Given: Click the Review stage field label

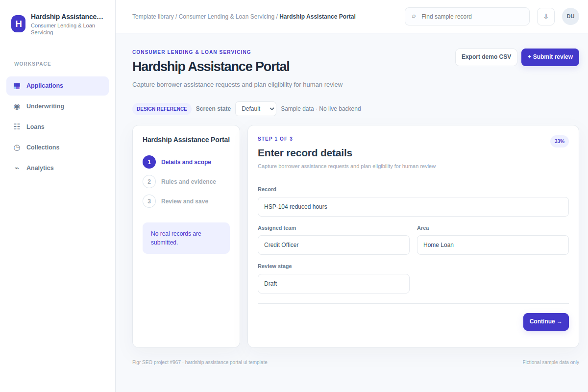Looking at the screenshot, I should (x=275, y=266).
